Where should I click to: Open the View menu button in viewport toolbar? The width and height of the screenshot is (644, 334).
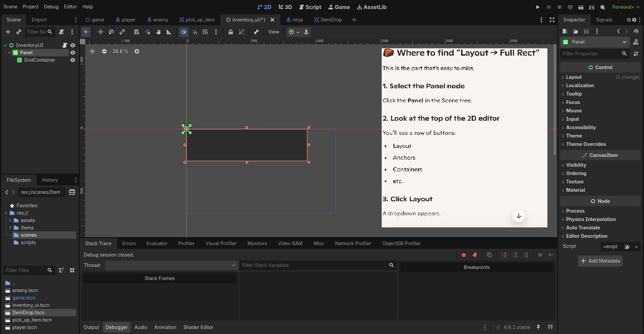[273, 32]
